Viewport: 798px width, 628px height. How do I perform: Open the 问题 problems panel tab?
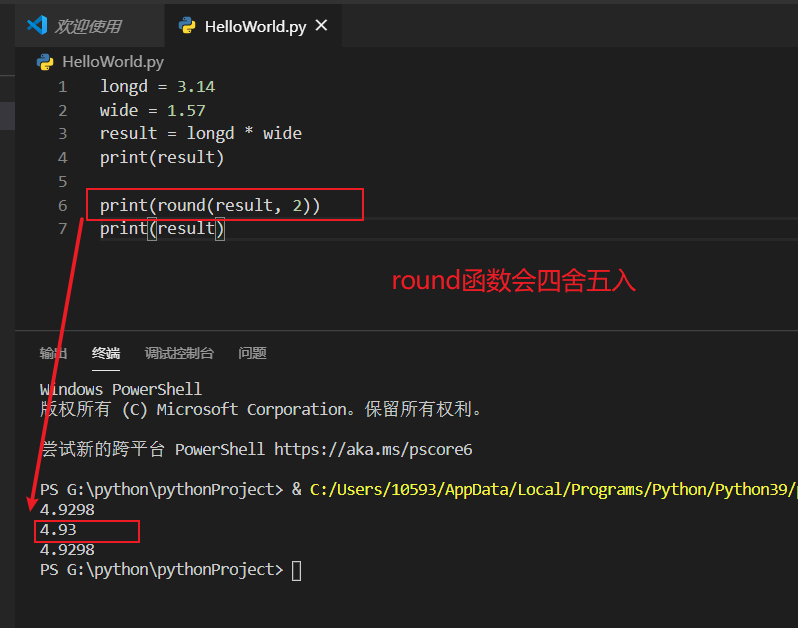coord(252,353)
